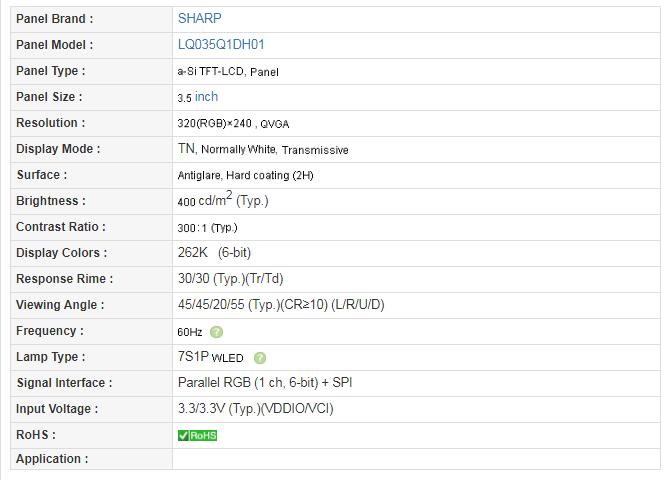Image resolution: width=669 pixels, height=480 pixels.
Task: Click the Lamp Type row label
Action: coord(51,357)
